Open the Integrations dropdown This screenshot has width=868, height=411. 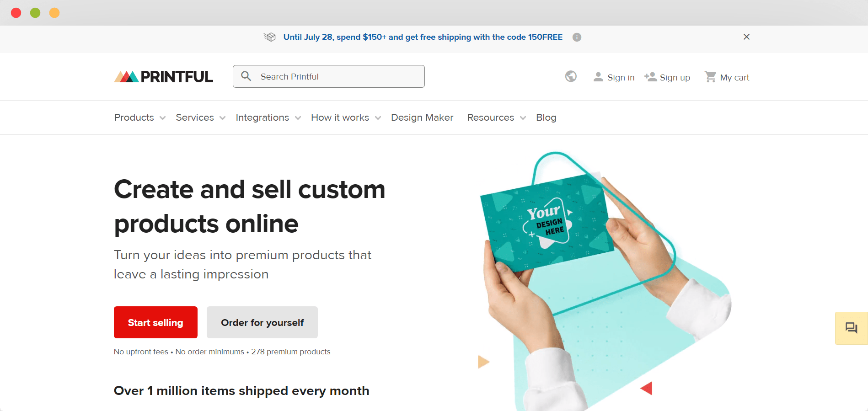coord(268,117)
